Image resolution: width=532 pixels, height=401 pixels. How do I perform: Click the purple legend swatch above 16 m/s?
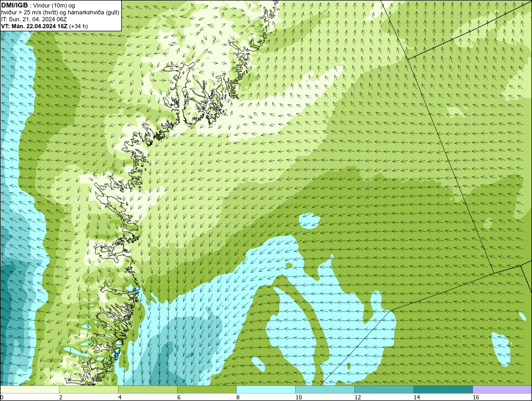(x=502, y=389)
